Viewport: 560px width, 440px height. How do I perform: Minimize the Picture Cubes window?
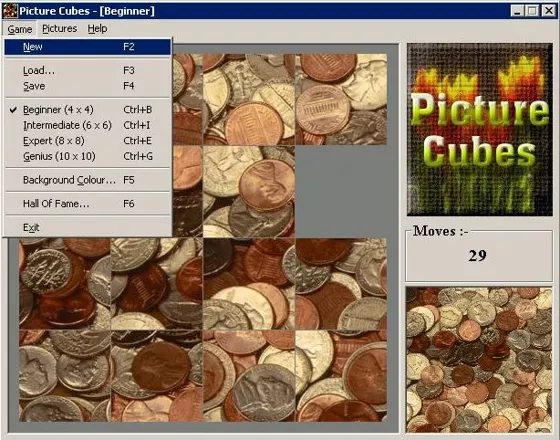(x=517, y=11)
